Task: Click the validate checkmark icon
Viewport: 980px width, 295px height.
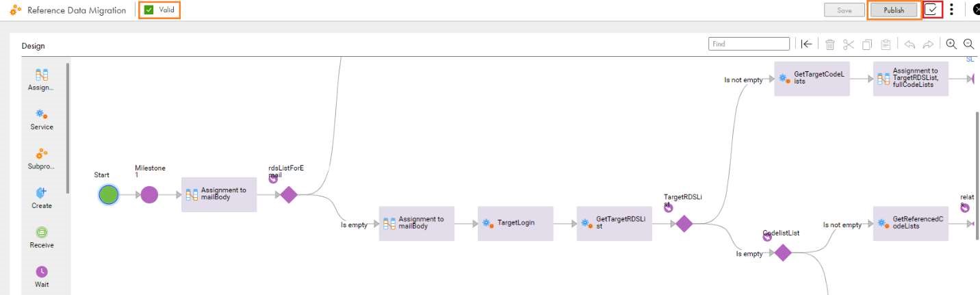Action: (x=932, y=10)
